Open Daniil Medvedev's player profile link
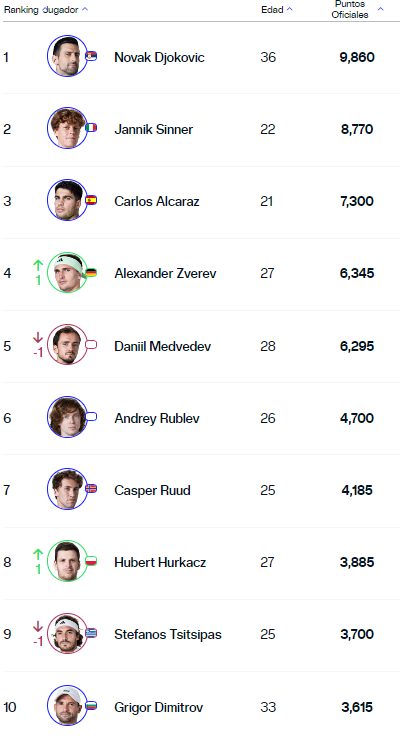400x742 pixels. [x=162, y=346]
